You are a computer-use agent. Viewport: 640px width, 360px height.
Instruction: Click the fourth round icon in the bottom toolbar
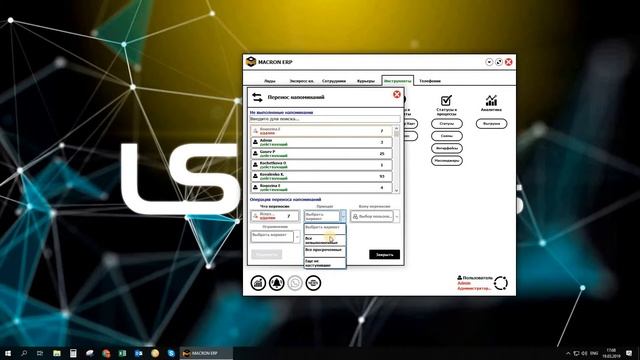click(313, 283)
